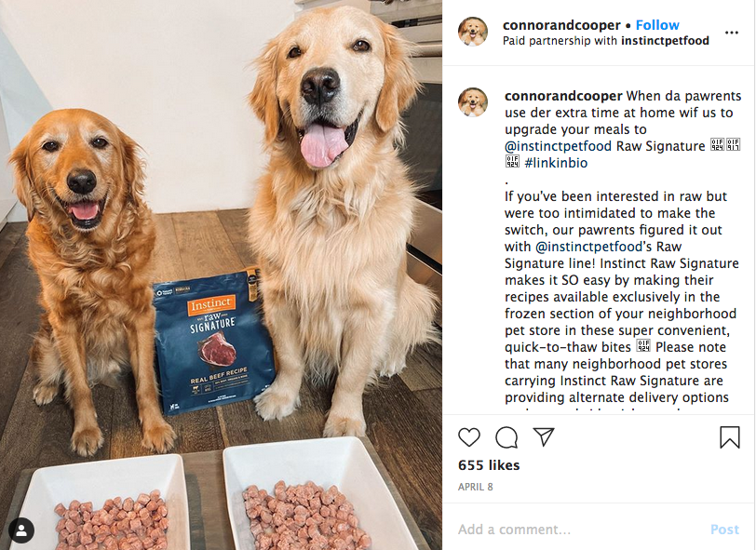Open the #linkinbio hashtag
Screen dimensions: 756x550
(x=556, y=163)
